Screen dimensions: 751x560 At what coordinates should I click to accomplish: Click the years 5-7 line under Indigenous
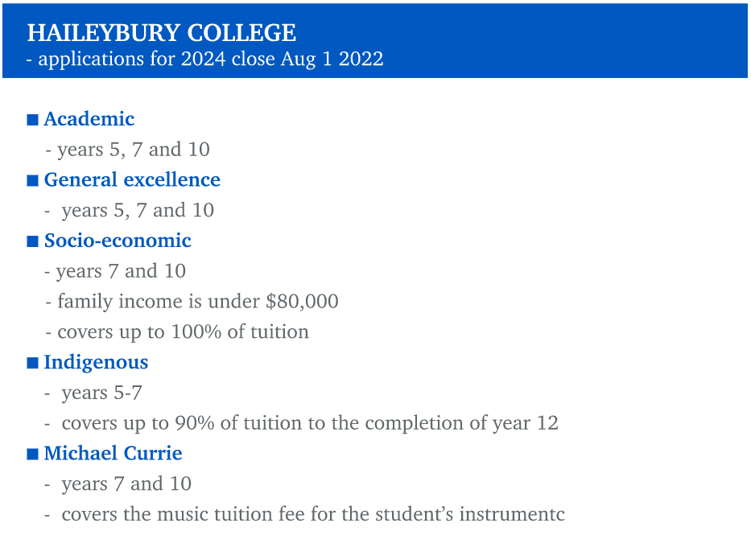tap(93, 393)
